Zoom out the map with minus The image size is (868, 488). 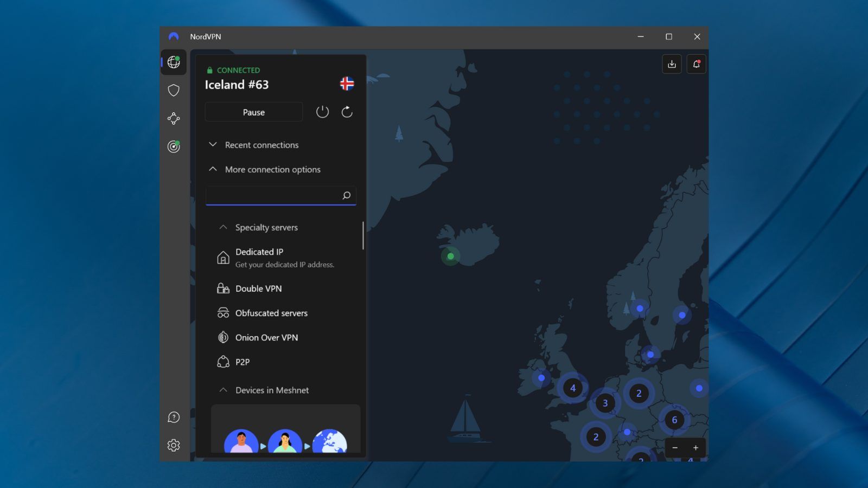[x=675, y=448]
